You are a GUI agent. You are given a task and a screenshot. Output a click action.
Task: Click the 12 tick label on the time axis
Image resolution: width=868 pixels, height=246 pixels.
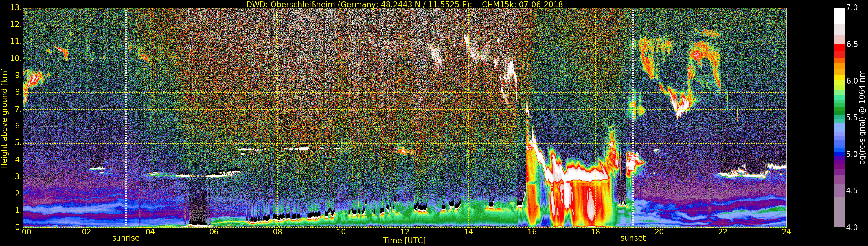(x=404, y=232)
